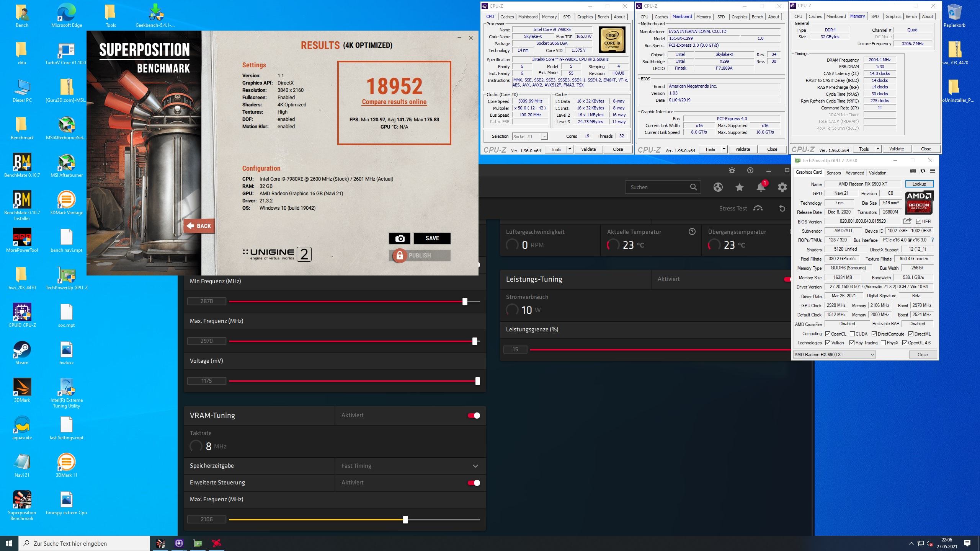Image resolution: width=980 pixels, height=551 pixels.
Task: Open the Papierkorb recycle bin
Action: (x=954, y=16)
